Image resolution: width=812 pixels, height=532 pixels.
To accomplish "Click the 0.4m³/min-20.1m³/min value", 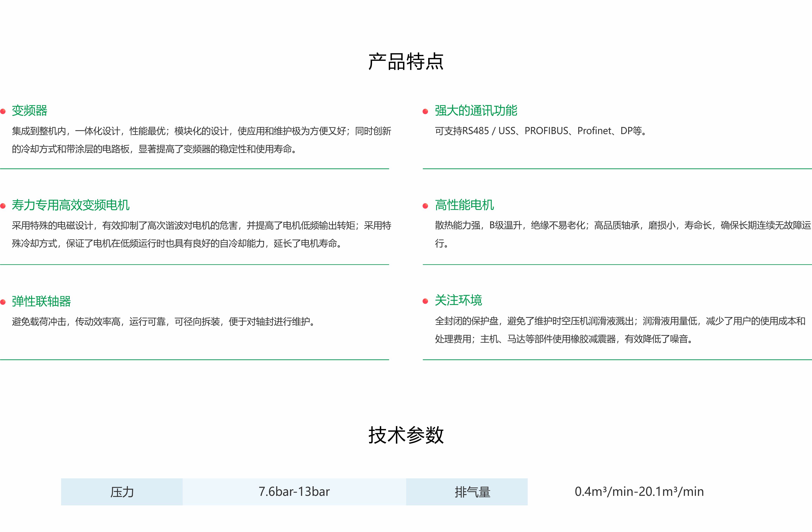I will (639, 492).
